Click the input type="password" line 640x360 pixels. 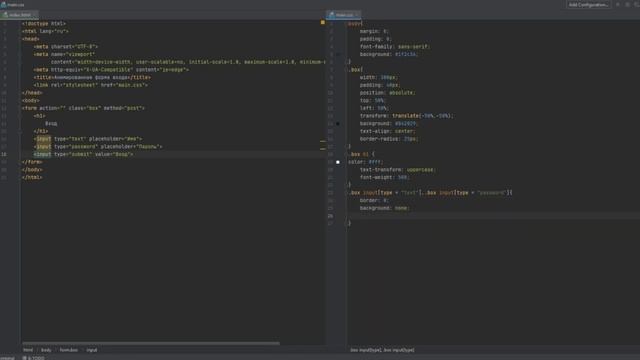coord(98,147)
